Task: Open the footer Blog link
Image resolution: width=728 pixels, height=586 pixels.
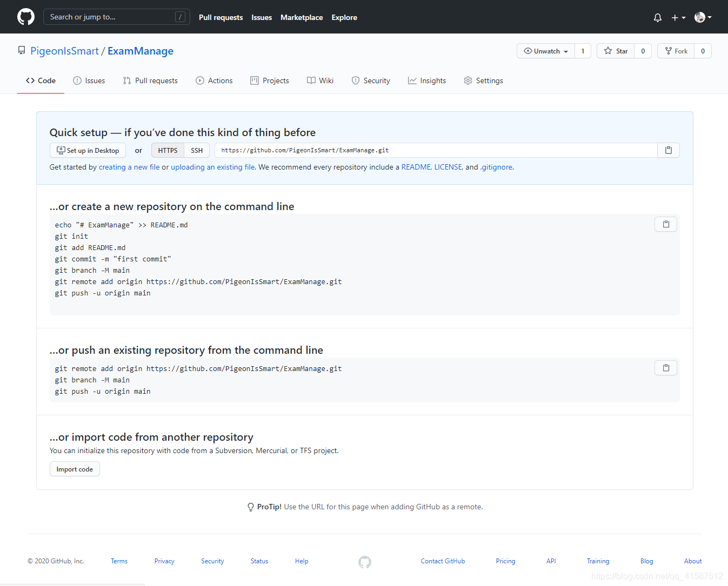Action: (x=646, y=561)
